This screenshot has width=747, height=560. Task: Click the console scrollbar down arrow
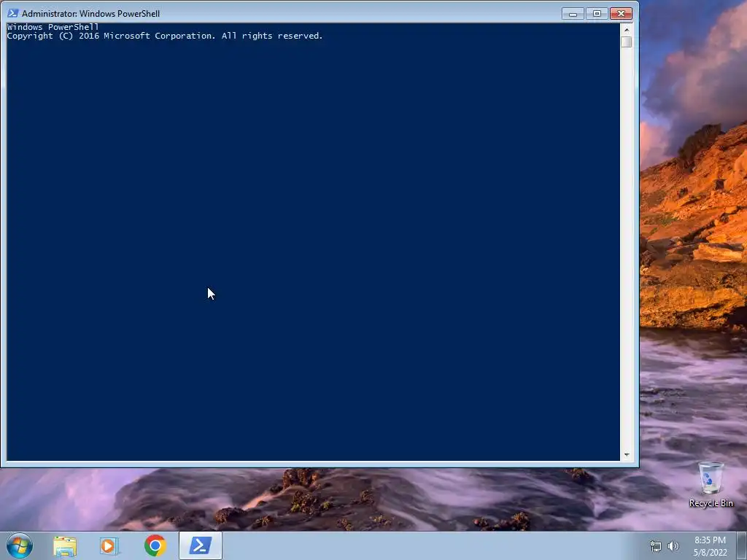coord(627,455)
